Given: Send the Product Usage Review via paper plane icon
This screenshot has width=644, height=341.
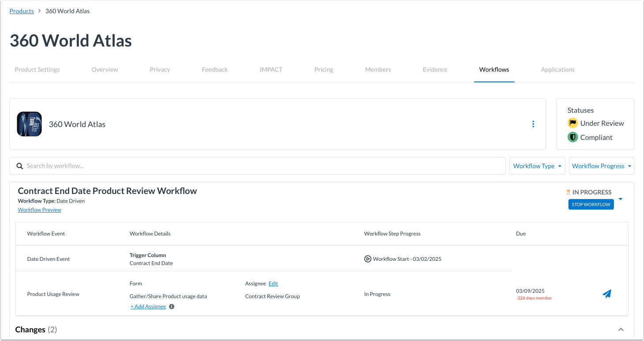Looking at the screenshot, I should click(x=607, y=293).
